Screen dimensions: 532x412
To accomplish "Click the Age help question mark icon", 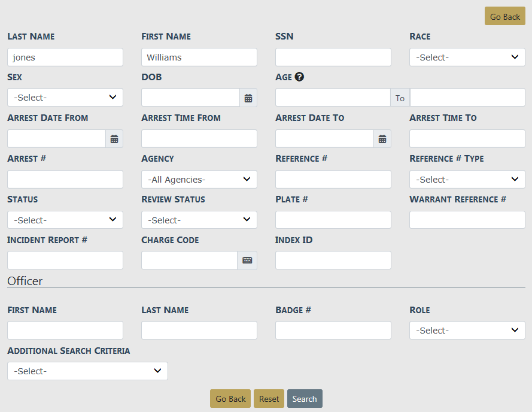I will 299,77.
